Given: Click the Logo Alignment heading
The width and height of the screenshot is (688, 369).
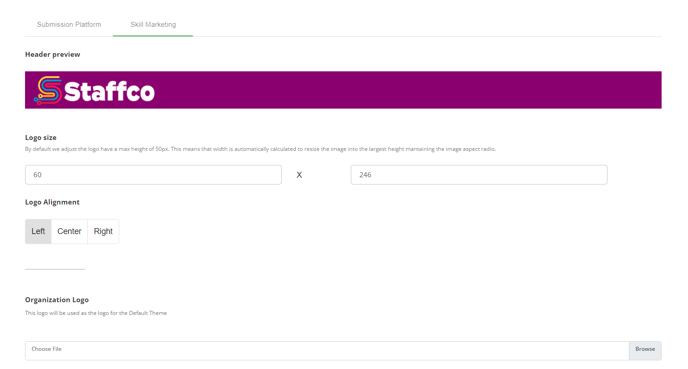Looking at the screenshot, I should coord(52,202).
